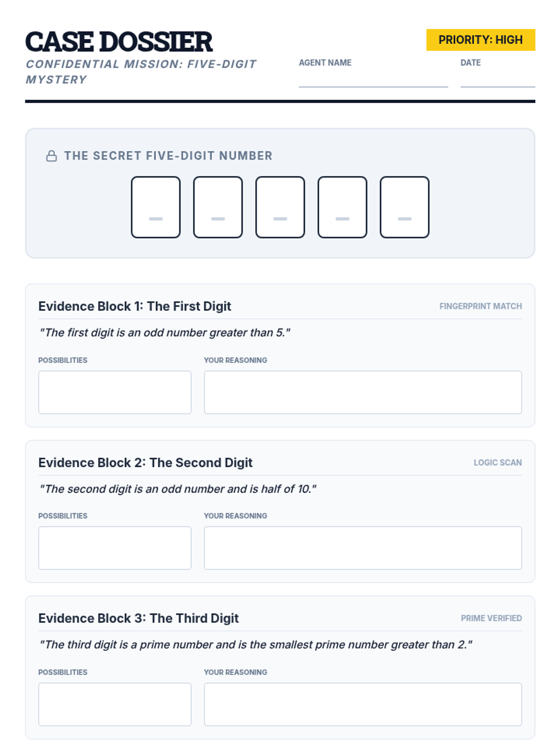This screenshot has width=560, height=747.
Task: Click Your Reasoning field in Evidence Block 1
Action: click(x=363, y=392)
